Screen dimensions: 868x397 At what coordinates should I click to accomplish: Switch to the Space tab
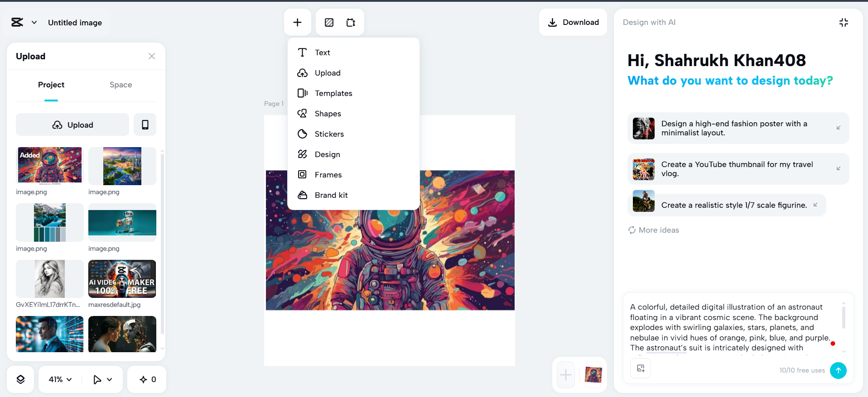pyautogui.click(x=121, y=85)
